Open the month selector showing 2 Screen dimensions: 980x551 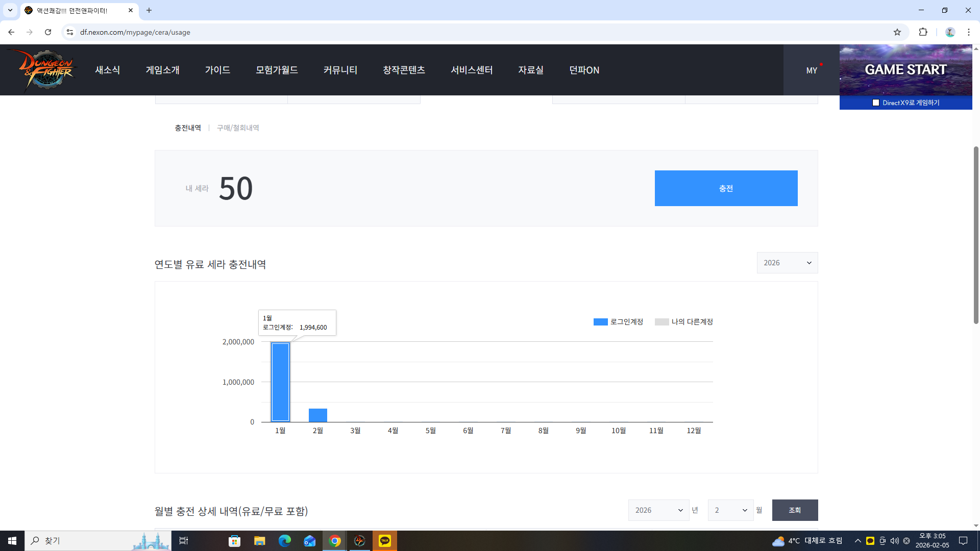[x=730, y=510]
